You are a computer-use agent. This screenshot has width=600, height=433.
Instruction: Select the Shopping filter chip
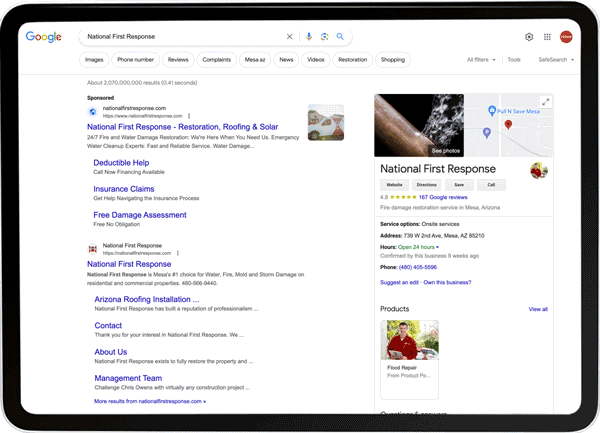point(393,60)
